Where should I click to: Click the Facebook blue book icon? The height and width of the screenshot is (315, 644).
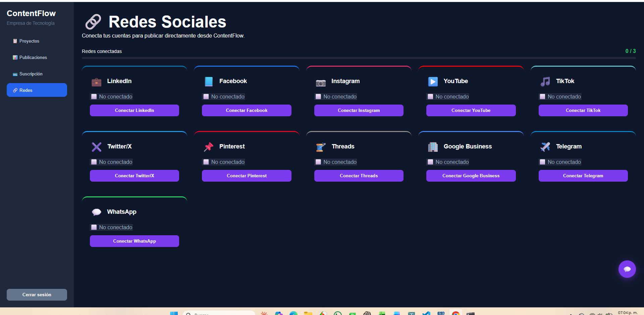tap(209, 82)
